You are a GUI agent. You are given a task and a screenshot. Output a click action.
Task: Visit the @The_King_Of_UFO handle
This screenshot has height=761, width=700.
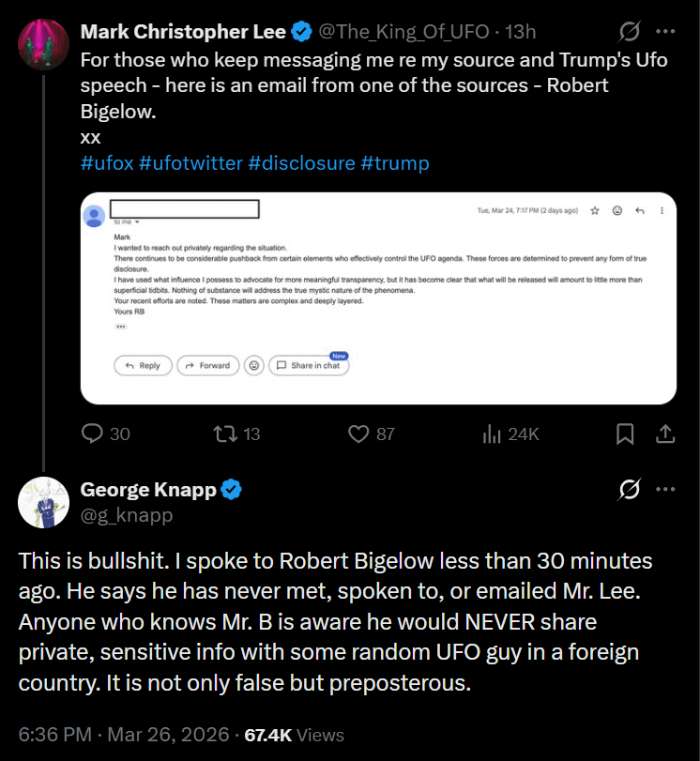tap(404, 32)
